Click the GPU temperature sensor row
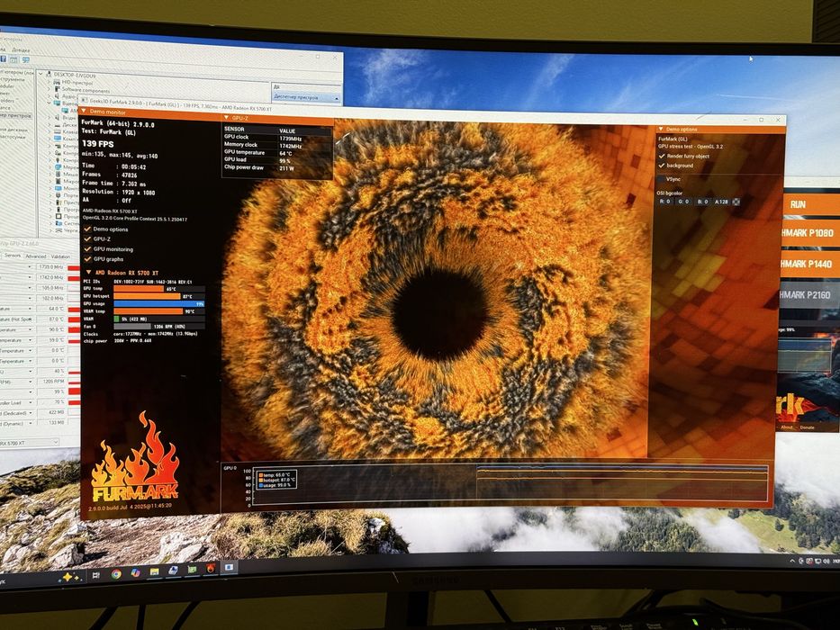The height and width of the screenshot is (630, 840). (x=277, y=153)
